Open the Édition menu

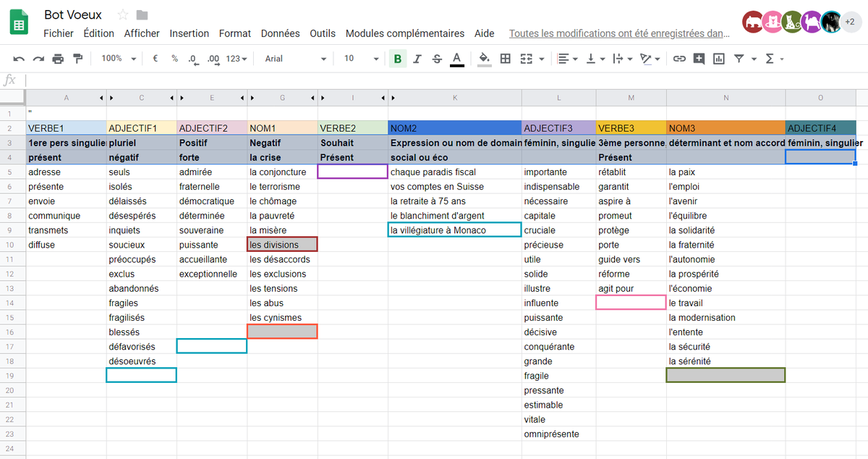98,33
